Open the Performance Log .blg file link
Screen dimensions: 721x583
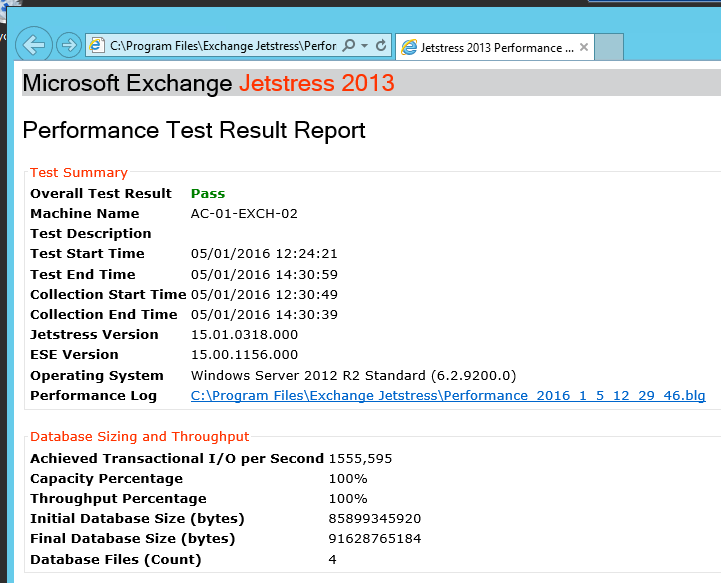pyautogui.click(x=448, y=396)
